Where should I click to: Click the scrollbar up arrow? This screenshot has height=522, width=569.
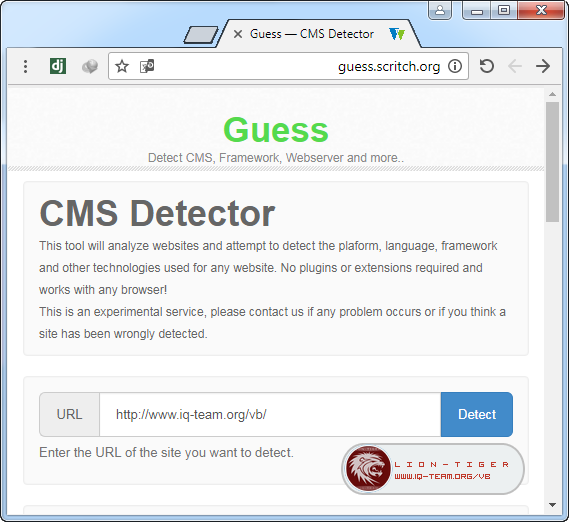point(552,94)
